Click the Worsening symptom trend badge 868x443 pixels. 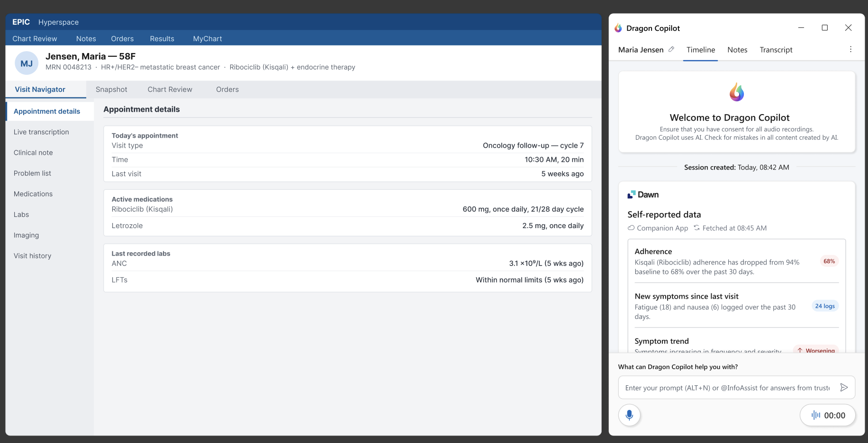[816, 350]
